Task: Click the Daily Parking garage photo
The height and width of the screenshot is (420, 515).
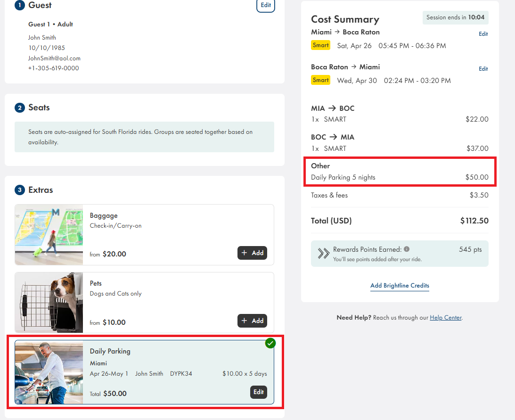Action: pos(49,372)
